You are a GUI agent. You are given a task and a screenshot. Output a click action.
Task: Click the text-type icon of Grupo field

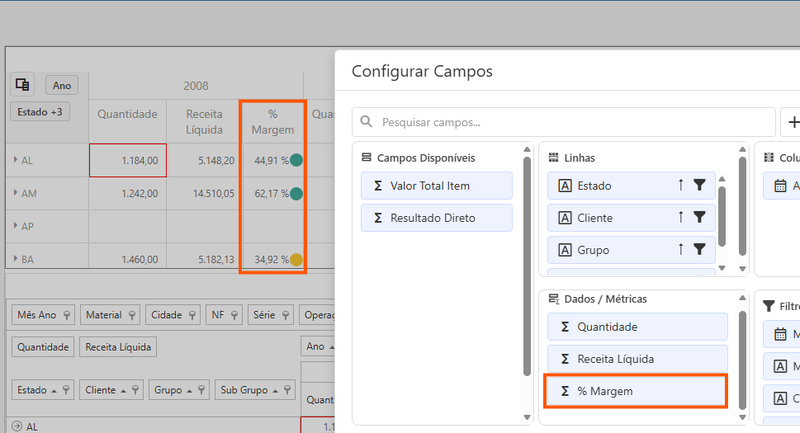(x=565, y=250)
